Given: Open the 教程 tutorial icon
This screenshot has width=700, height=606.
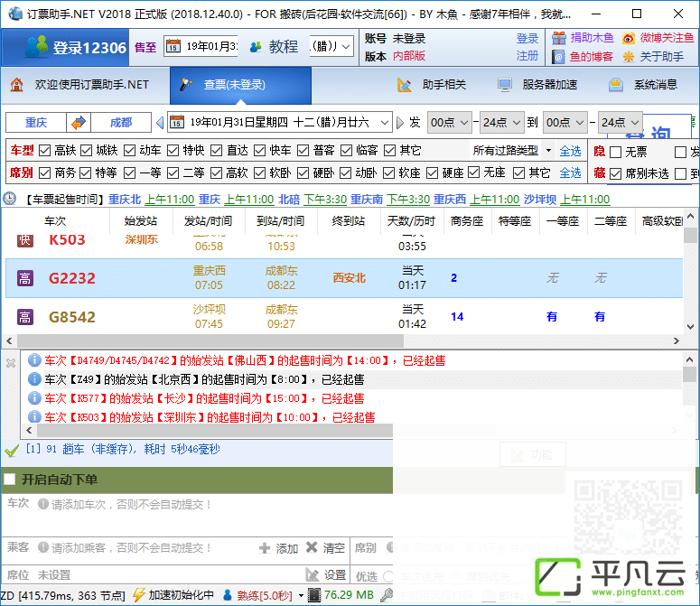Looking at the screenshot, I should click(x=256, y=46).
